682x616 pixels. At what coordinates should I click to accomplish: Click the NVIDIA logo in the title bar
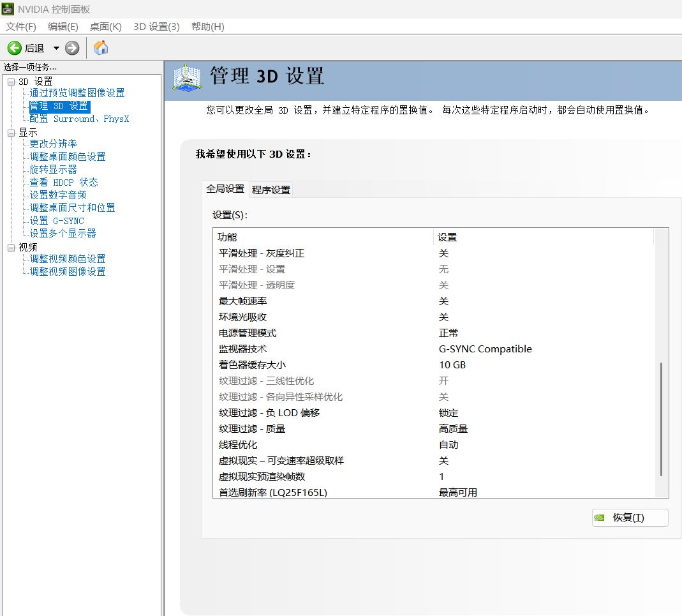8,9
